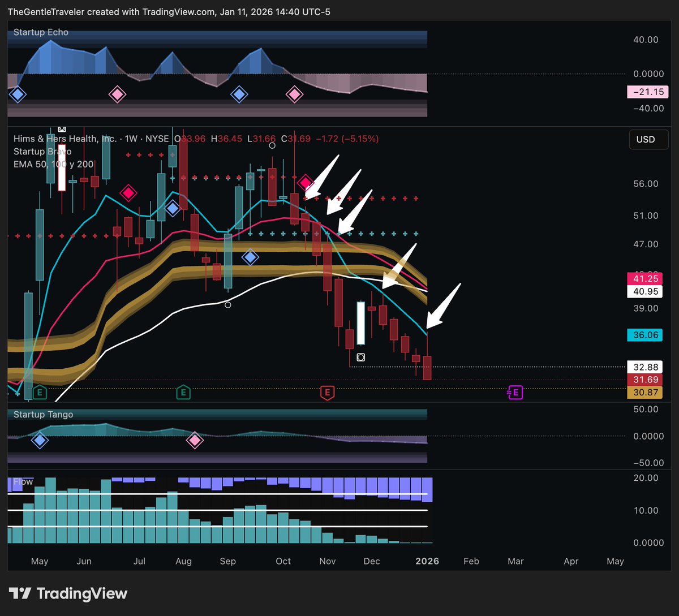Click the cyan 36.06 price label
The height and width of the screenshot is (616, 679).
coord(645,335)
